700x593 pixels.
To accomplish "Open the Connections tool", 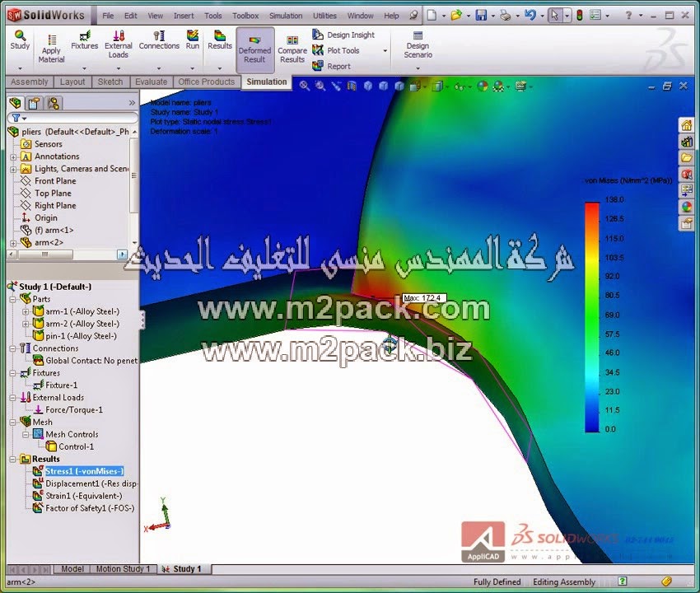I will (x=159, y=40).
